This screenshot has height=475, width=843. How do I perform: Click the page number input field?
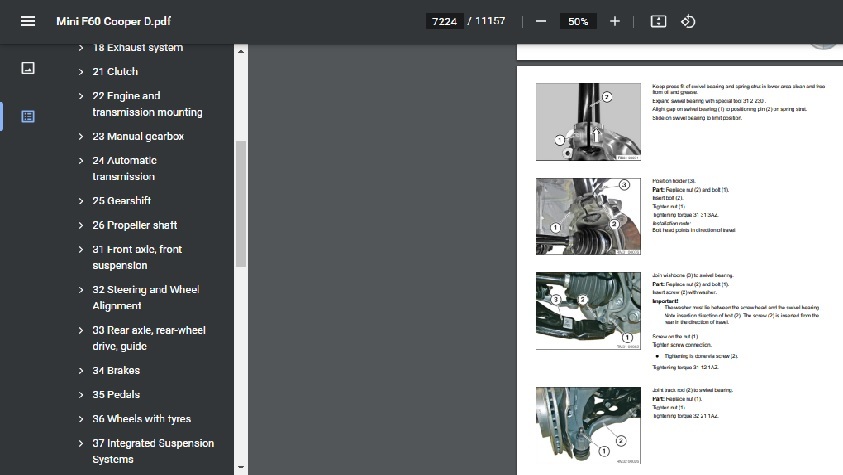pos(444,21)
